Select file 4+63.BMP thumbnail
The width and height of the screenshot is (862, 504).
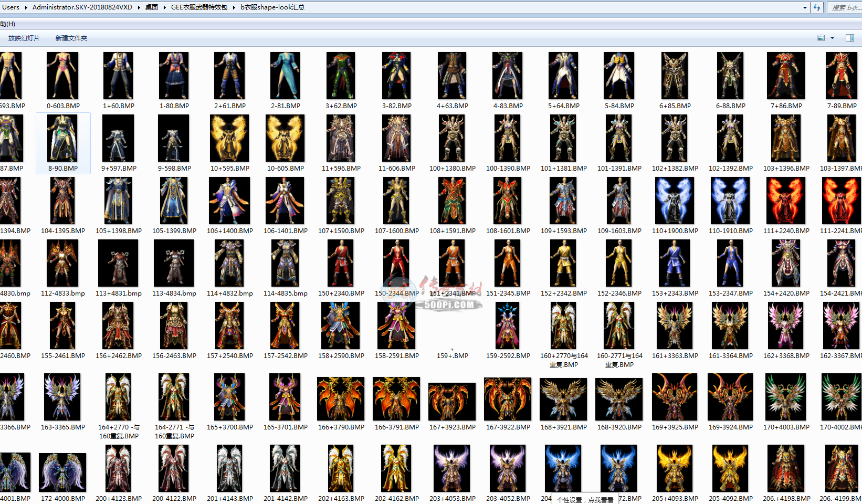pyautogui.click(x=452, y=76)
